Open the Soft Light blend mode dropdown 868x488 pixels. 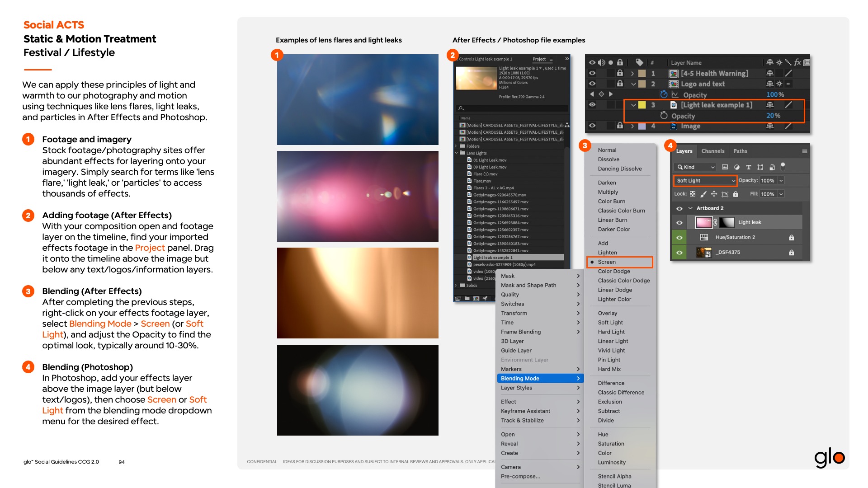pos(705,180)
